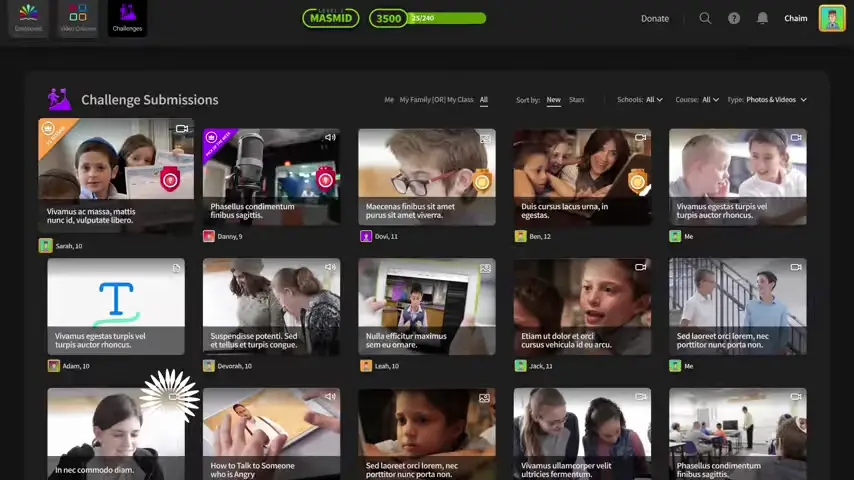The height and width of the screenshot is (480, 854).
Task: Sort submissions by Stars
Action: pos(576,100)
